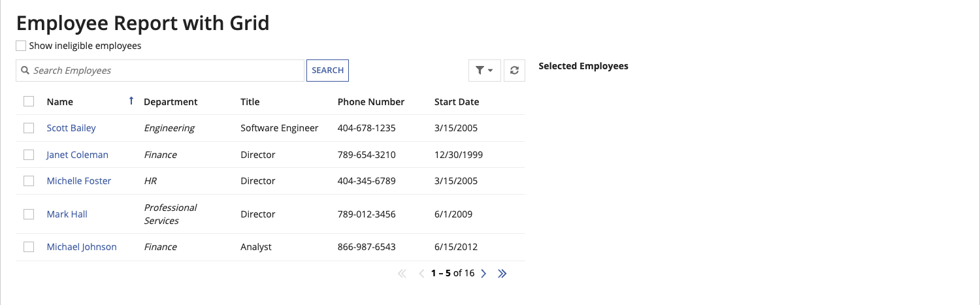Image resolution: width=980 pixels, height=305 pixels.
Task: Open the filter dropdown menu
Action: (x=485, y=71)
